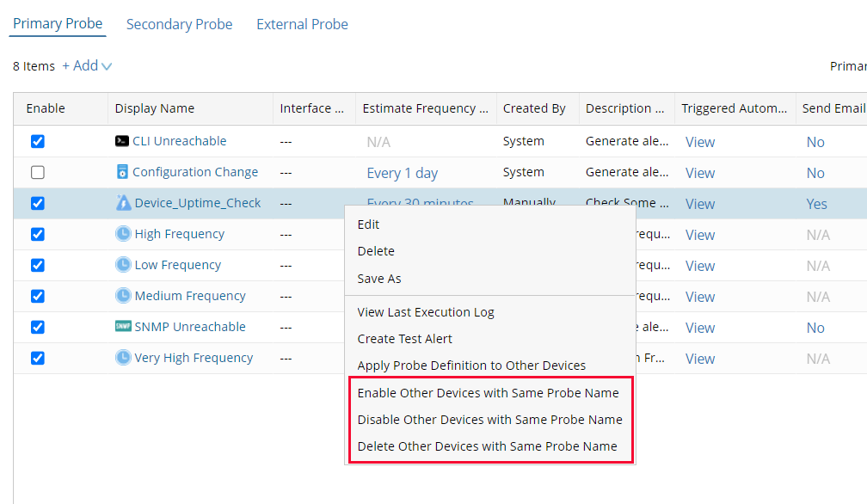Enable the Configuration Change probe checkbox
The width and height of the screenshot is (867, 504).
pyautogui.click(x=38, y=172)
